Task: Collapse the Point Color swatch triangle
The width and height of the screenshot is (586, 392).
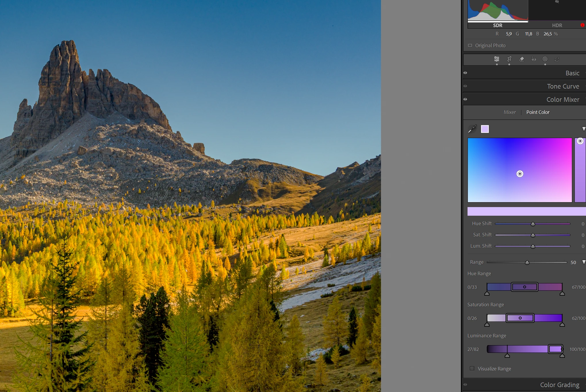Action: tap(584, 129)
